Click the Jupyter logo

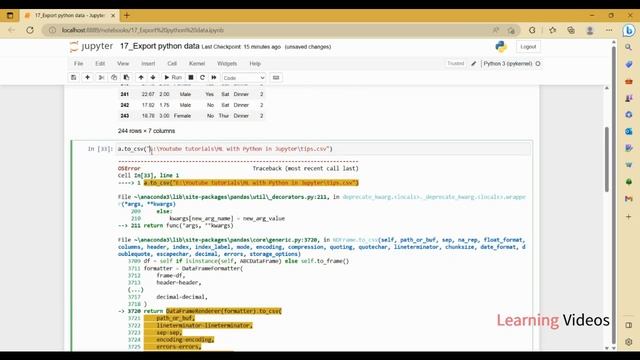[91, 47]
